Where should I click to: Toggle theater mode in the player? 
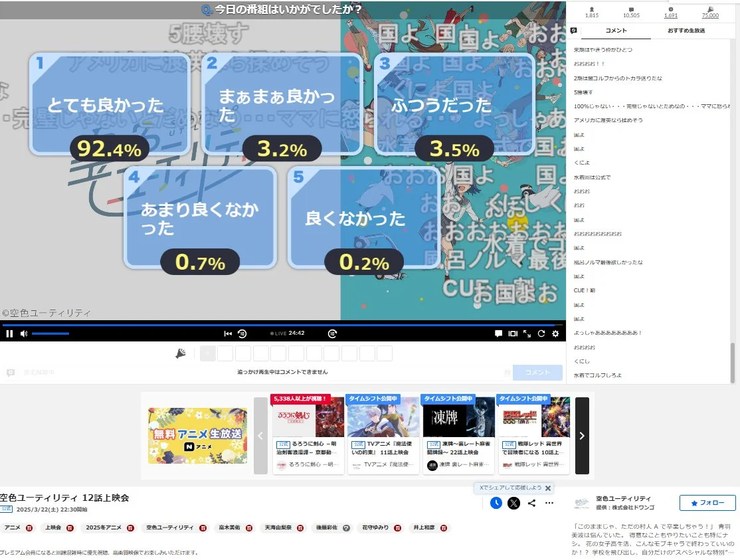(513, 333)
